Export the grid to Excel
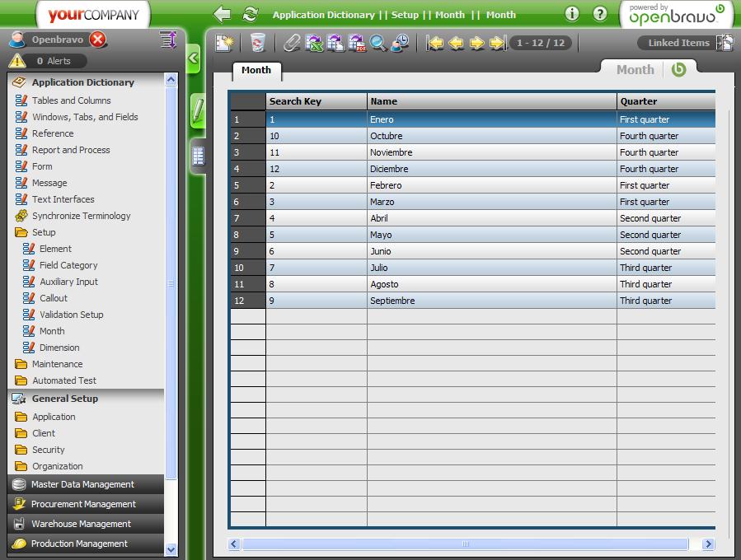The width and height of the screenshot is (741, 560). coord(314,43)
